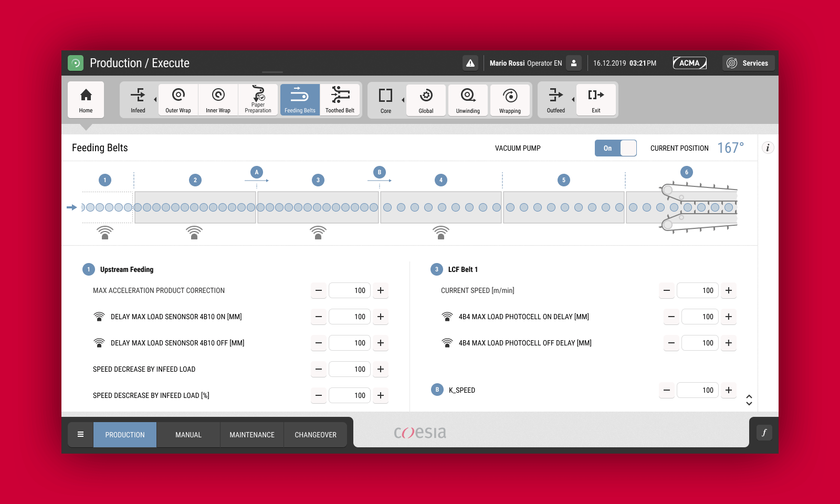Click the user profile icon

tap(574, 63)
